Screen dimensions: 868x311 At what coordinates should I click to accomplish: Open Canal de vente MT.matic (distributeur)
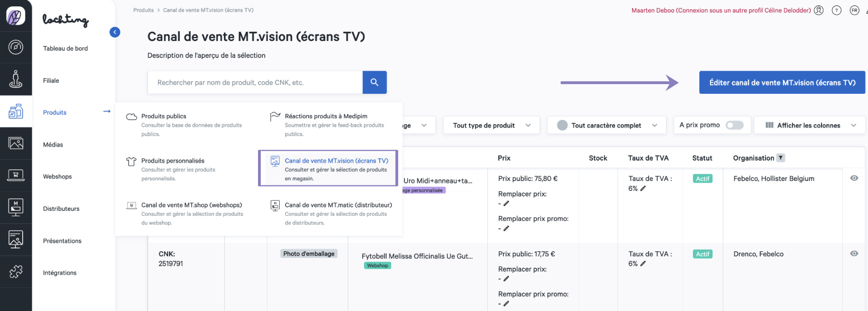(331, 213)
